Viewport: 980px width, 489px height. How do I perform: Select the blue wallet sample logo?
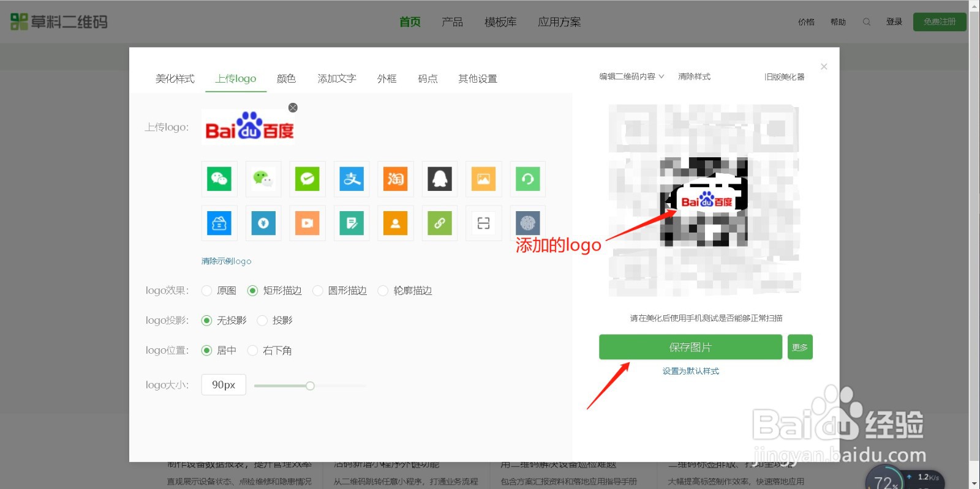click(219, 223)
